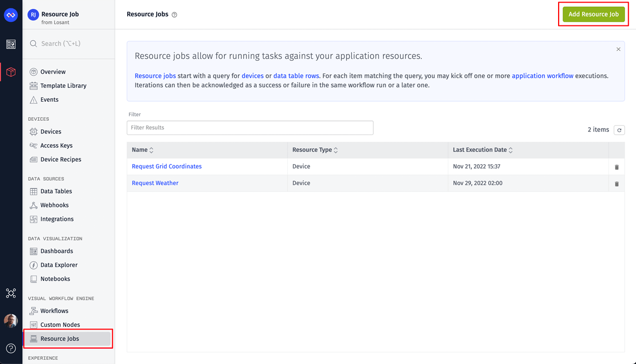Select Resource Jobs in the sidebar
Viewport: 636px width, 364px height.
click(68, 339)
